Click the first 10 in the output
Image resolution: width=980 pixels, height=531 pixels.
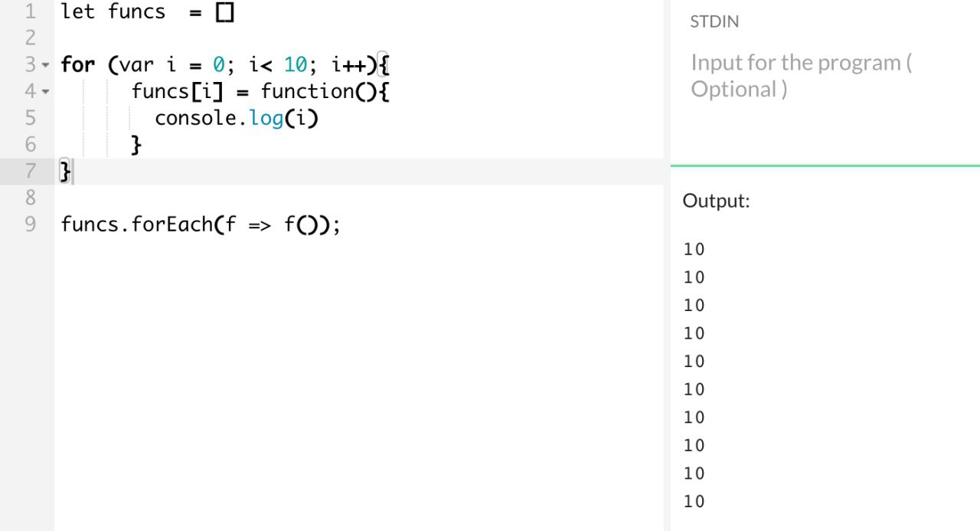(x=694, y=250)
